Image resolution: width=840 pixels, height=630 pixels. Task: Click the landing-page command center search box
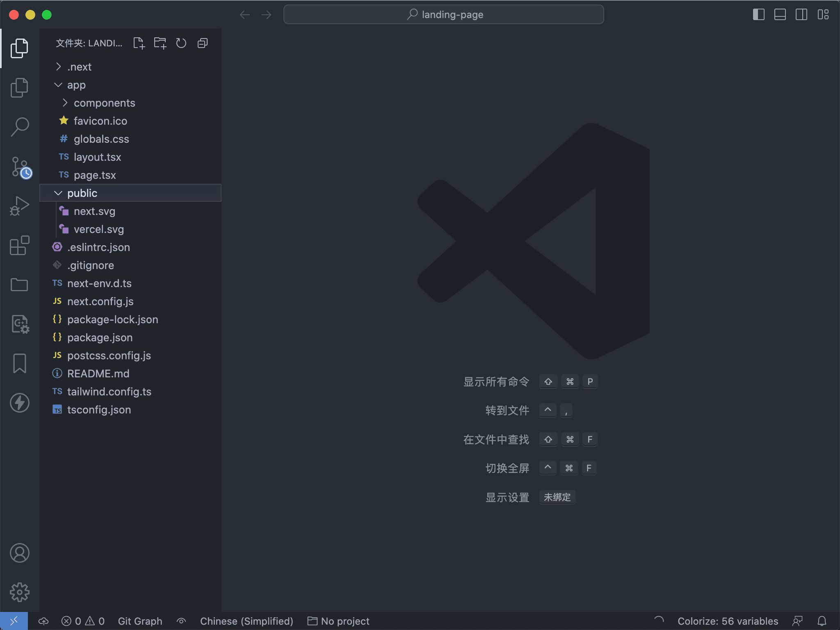[443, 15]
